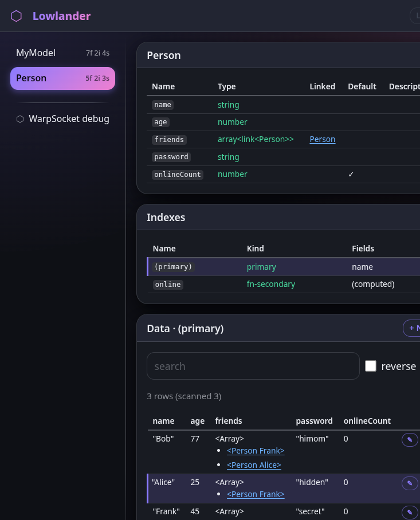
Task: Click the "Alice" name cell
Action: [x=163, y=482]
